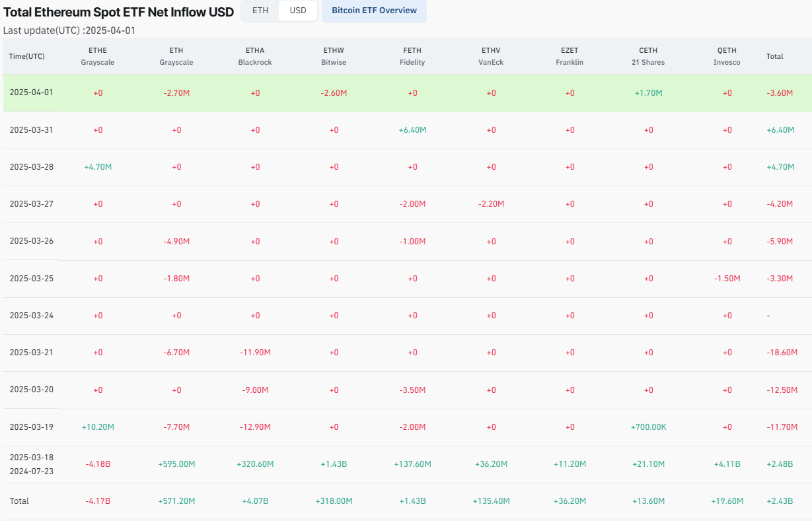This screenshot has width=812, height=521.
Task: Select the ETHE Grayscale column header
Action: click(98, 56)
